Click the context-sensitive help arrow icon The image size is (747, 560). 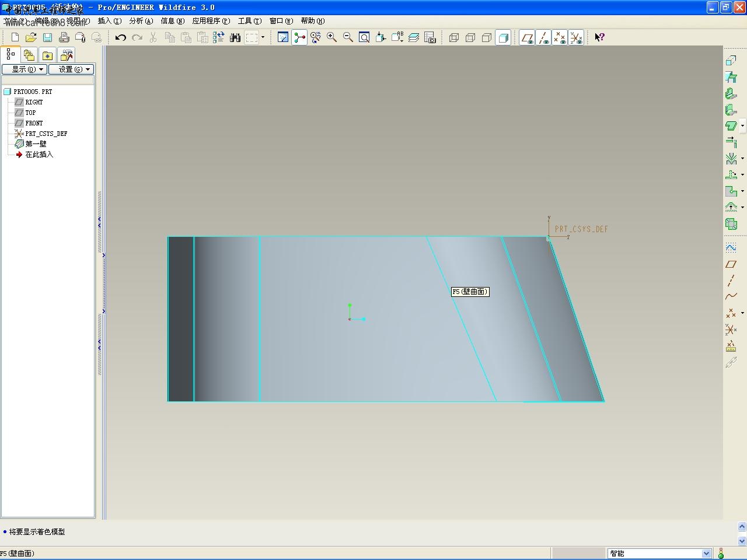[599, 37]
